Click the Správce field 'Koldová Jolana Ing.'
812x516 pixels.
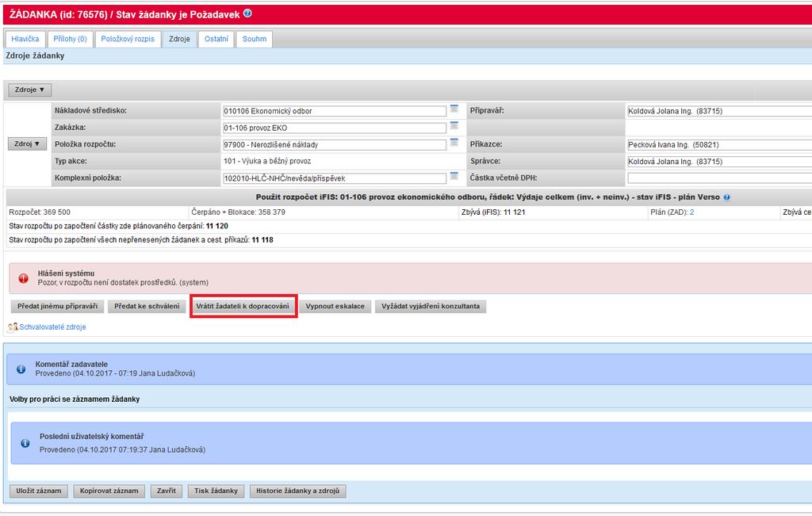720,162
